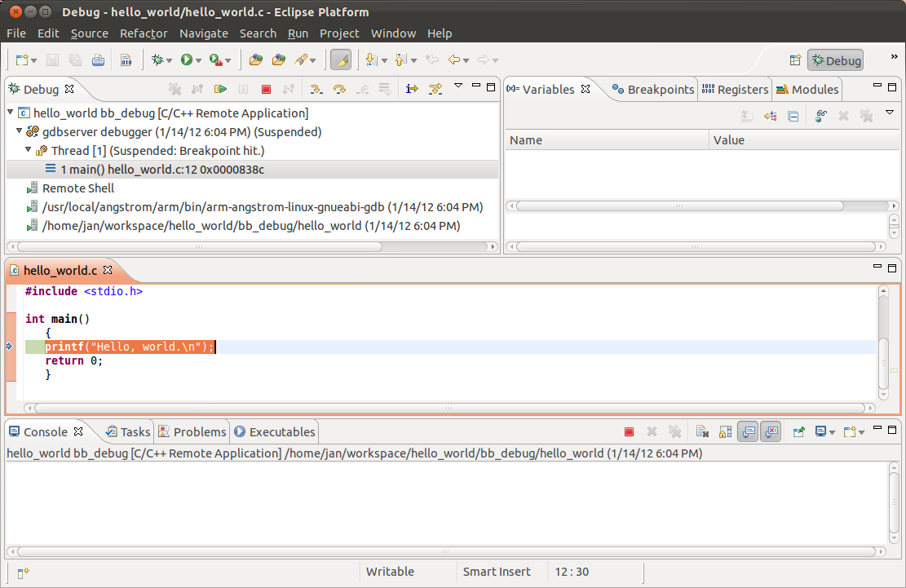Open the Run menu
Viewport: 906px width, 588px height.
[298, 33]
